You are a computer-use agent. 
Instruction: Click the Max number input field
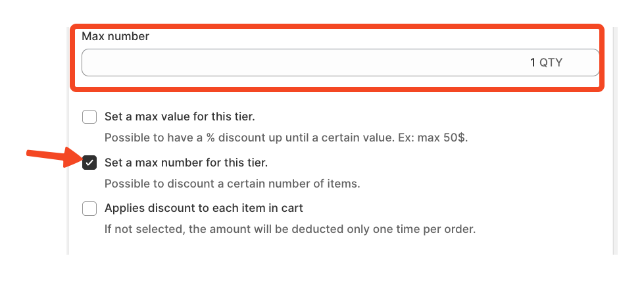tap(340, 63)
